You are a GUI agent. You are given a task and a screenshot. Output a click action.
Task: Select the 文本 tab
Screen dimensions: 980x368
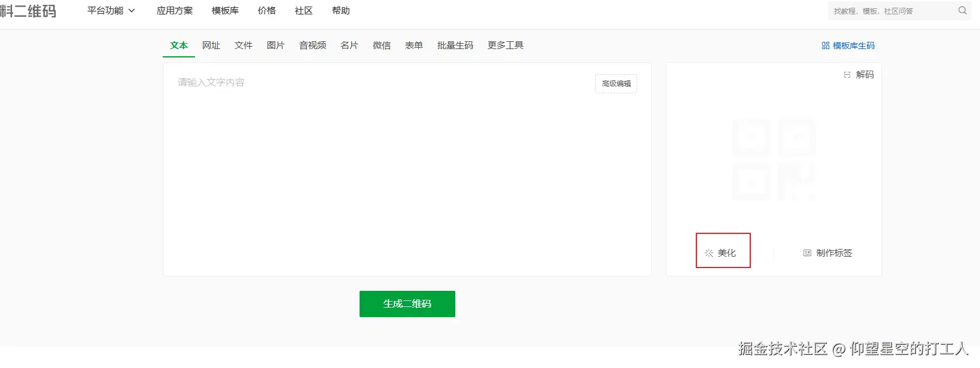[x=179, y=45]
